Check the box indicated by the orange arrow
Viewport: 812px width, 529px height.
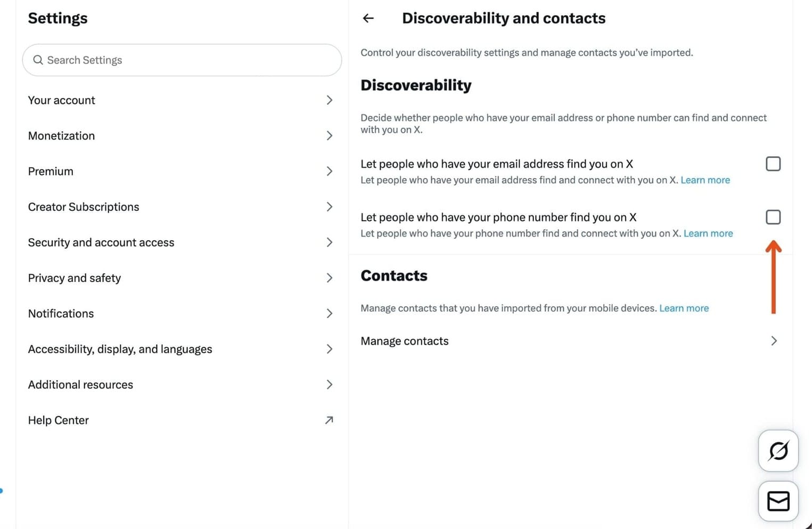click(x=773, y=217)
